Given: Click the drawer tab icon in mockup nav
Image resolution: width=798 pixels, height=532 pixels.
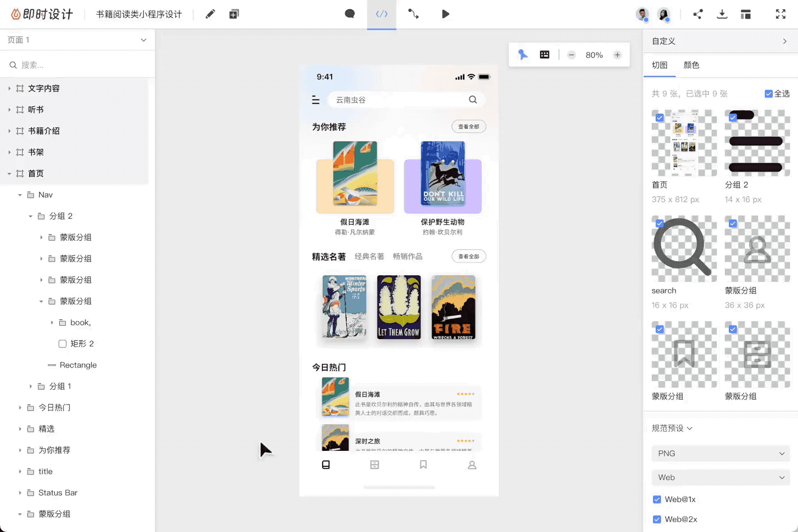Looking at the screenshot, I should [x=375, y=465].
